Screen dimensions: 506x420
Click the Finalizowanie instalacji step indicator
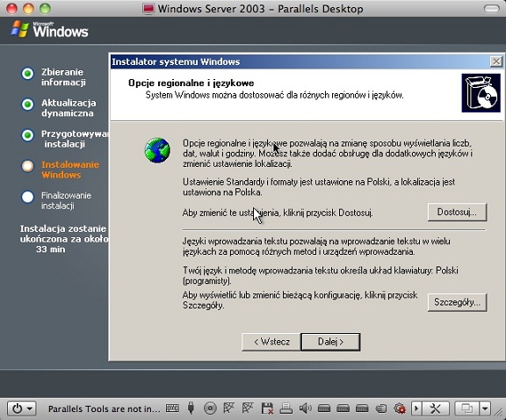tap(27, 197)
